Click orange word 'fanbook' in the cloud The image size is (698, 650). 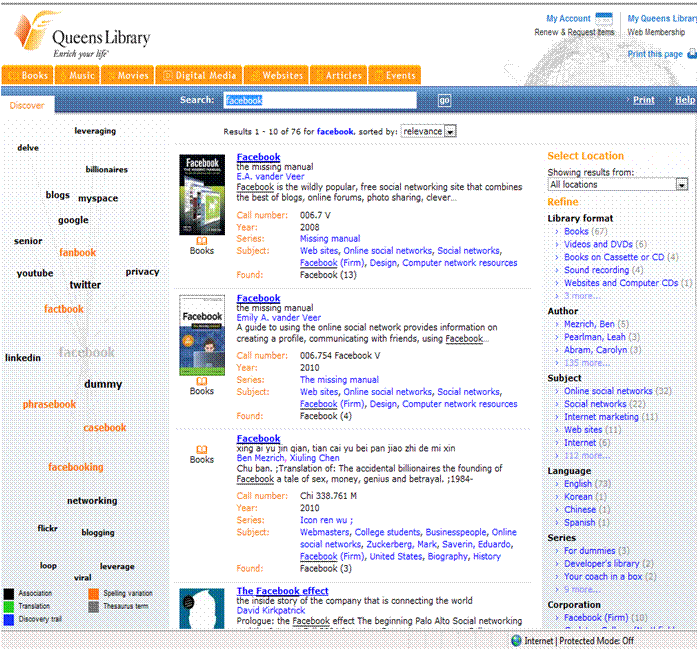pos(78,252)
